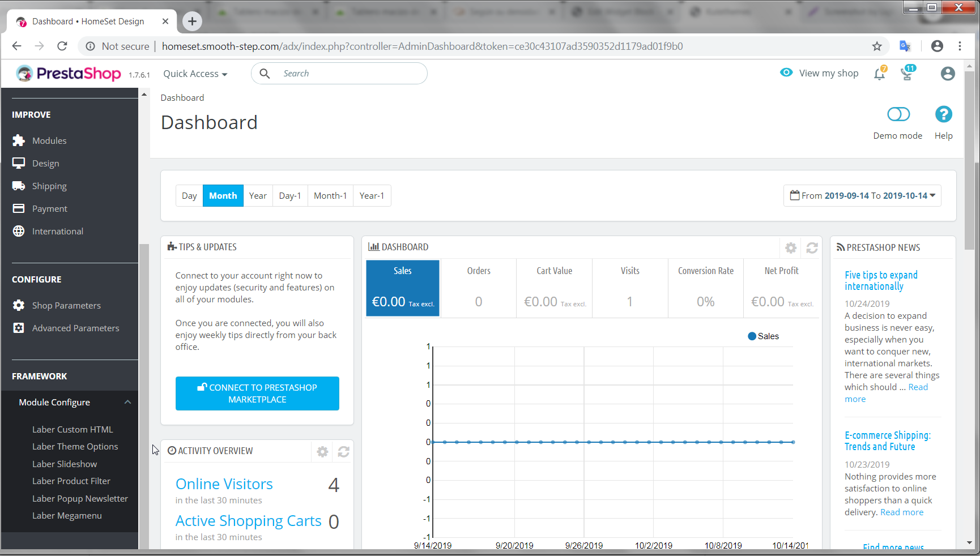Reload the browser page
The image size is (980, 556).
[x=62, y=46]
